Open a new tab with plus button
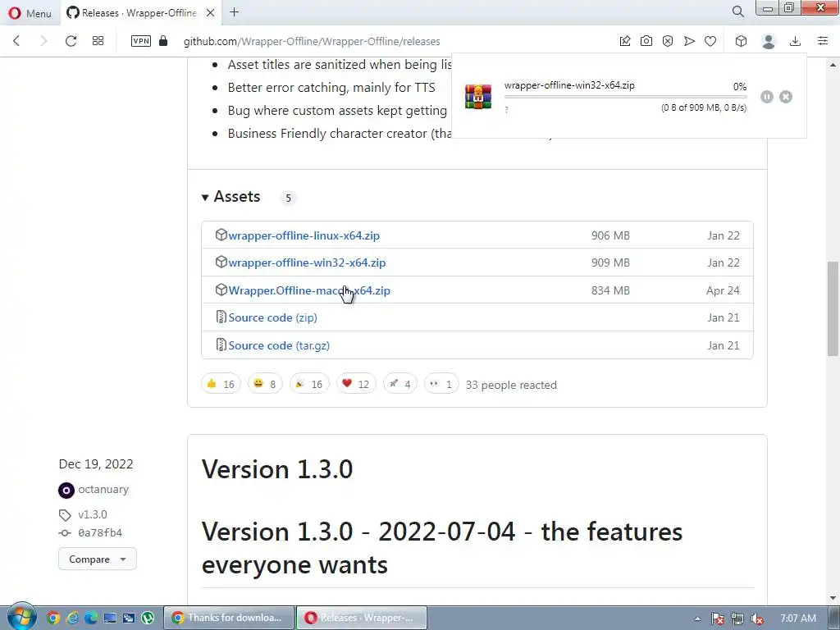This screenshot has width=840, height=630. tap(234, 12)
